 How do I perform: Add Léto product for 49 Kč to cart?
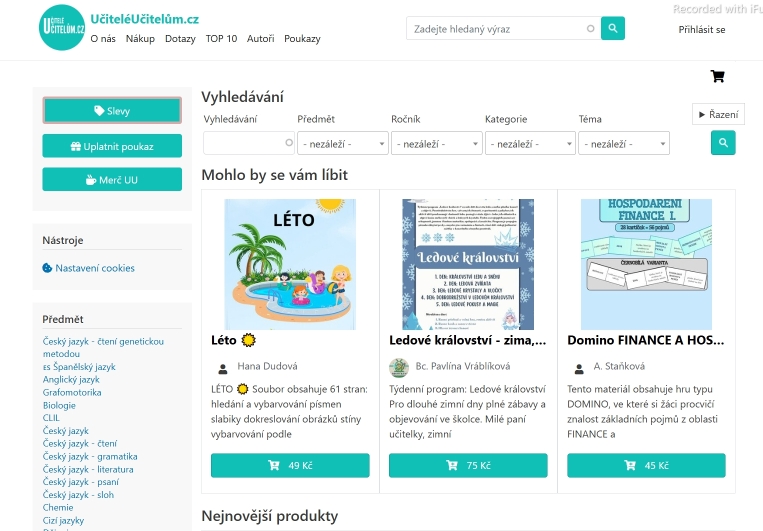pos(290,465)
